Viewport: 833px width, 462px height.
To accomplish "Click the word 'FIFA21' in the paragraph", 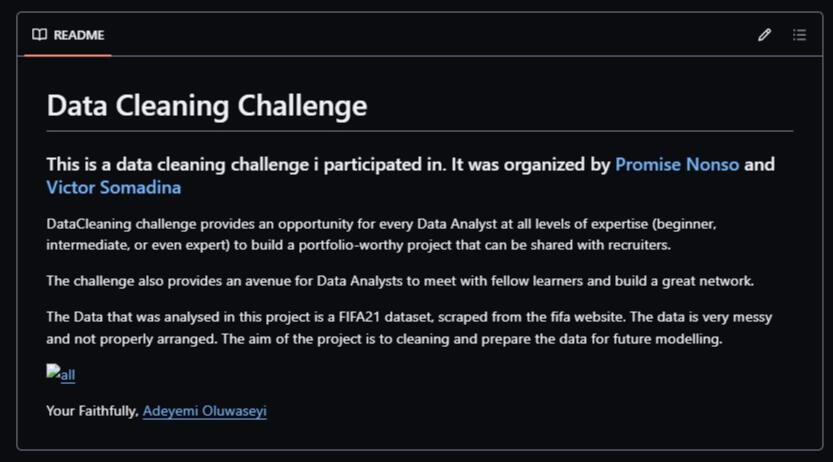I will click(359, 317).
